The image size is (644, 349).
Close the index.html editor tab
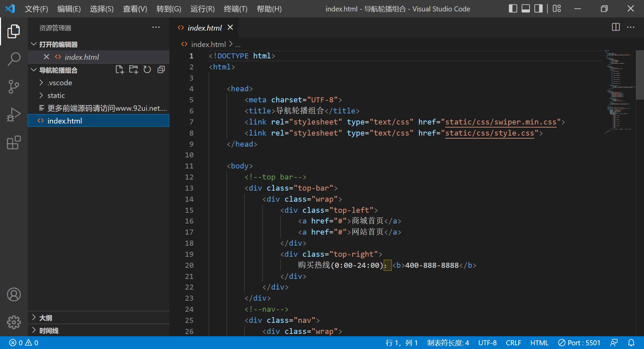pos(230,28)
